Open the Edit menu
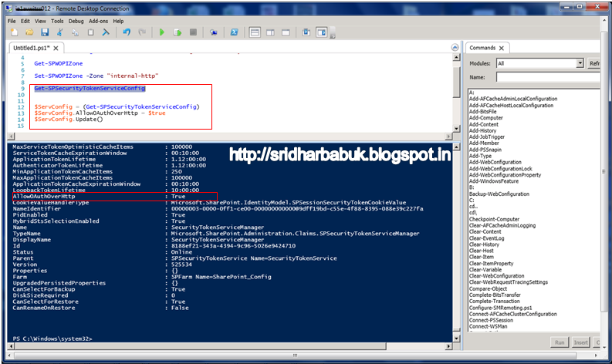Image resolution: width=612 pixels, height=364 pixels. (25, 21)
